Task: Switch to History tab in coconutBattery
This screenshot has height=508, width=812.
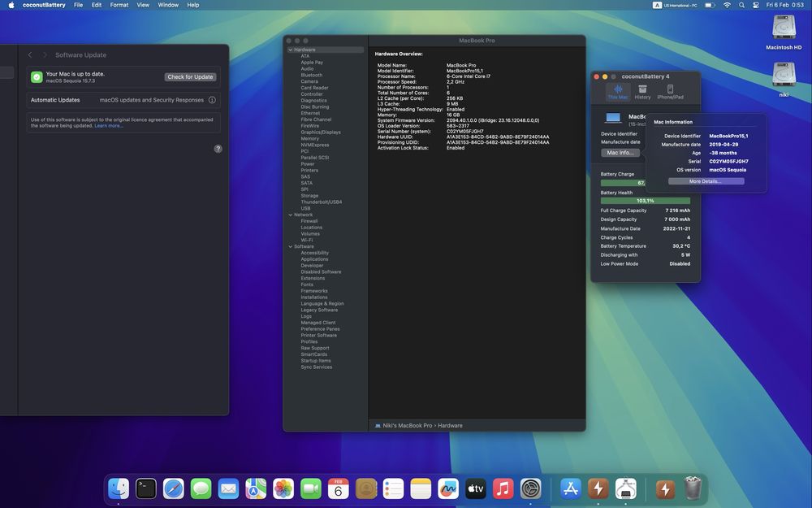Action: point(642,93)
